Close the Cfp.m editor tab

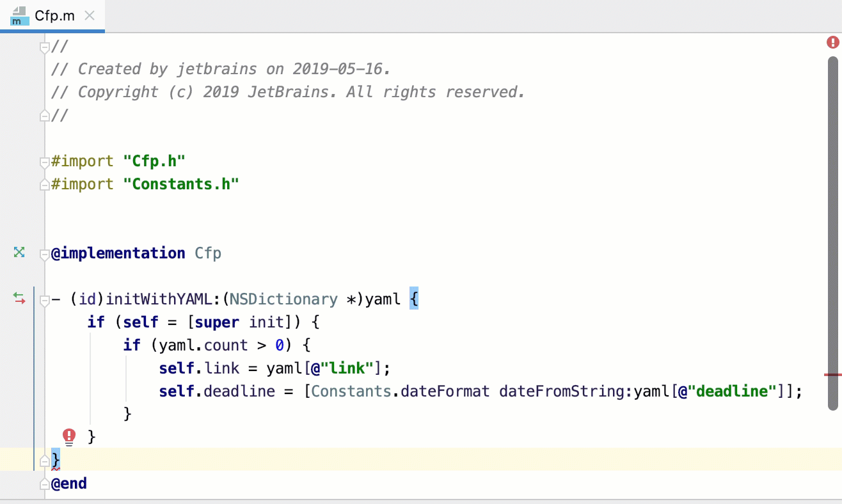coord(90,16)
